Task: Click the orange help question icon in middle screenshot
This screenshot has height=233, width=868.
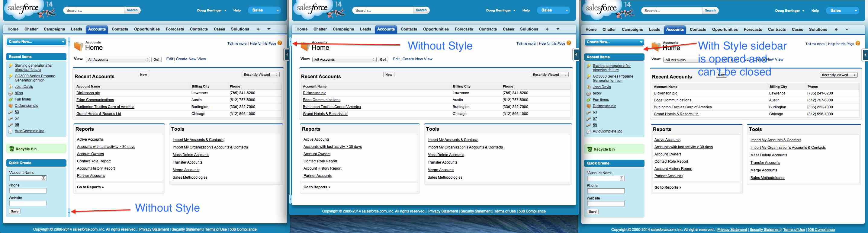Action: [x=569, y=43]
